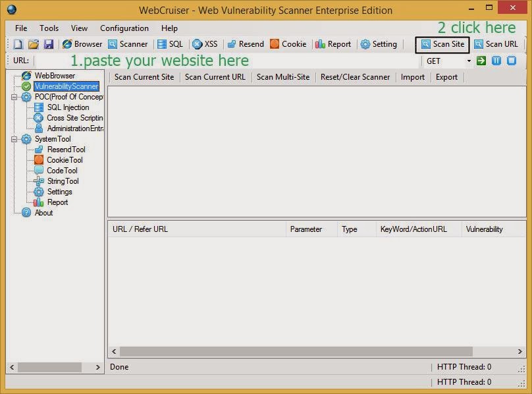The image size is (532, 394).
Task: Collapse the POC(Proof Of Concept) node
Action: pyautogui.click(x=14, y=97)
